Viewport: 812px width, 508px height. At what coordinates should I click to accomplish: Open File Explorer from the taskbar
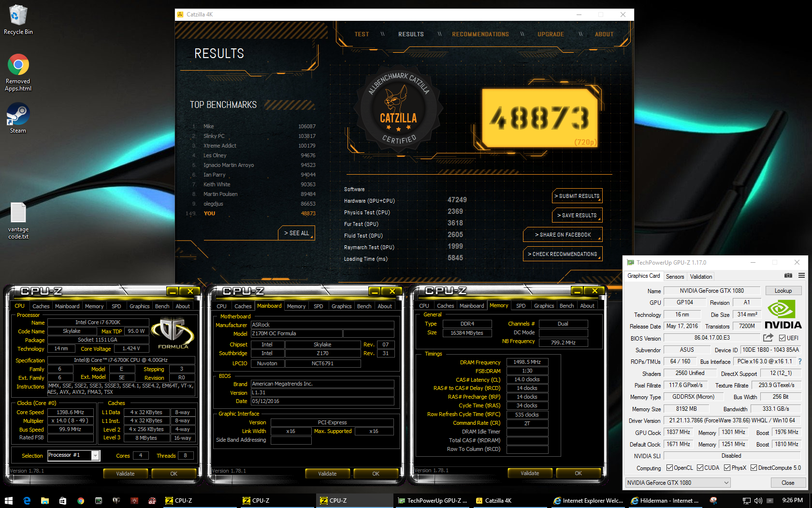[44, 501]
